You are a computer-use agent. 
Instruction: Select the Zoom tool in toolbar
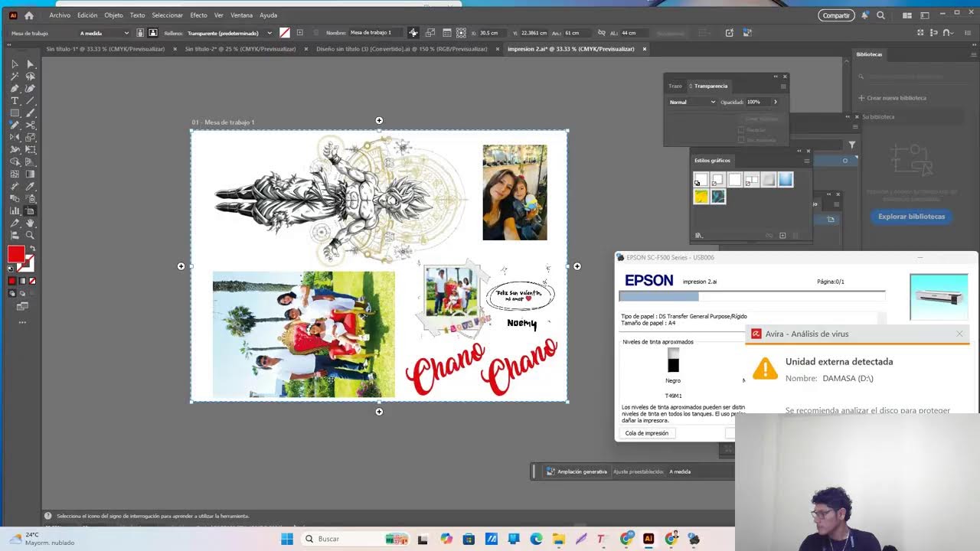click(31, 235)
